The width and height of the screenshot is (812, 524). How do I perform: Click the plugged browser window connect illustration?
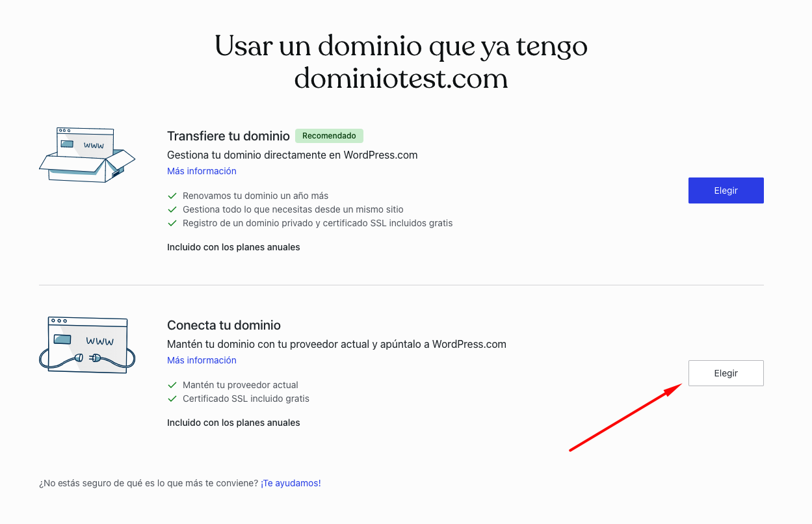coord(86,345)
